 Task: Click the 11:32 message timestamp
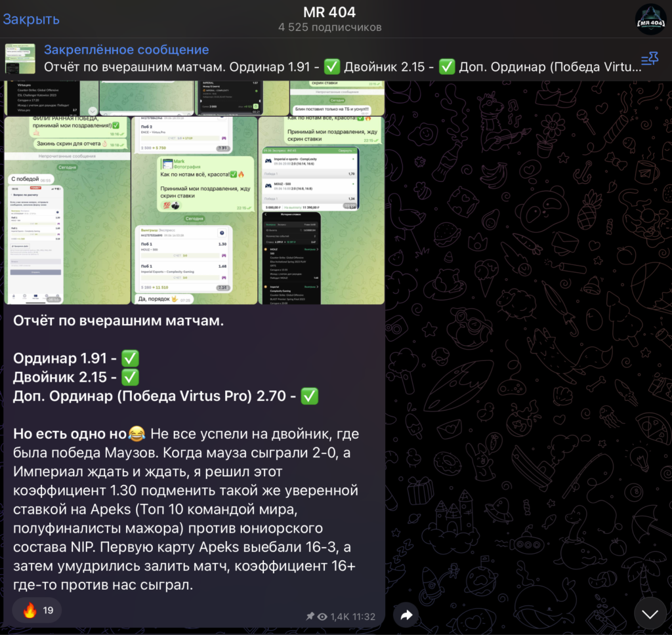[364, 617]
